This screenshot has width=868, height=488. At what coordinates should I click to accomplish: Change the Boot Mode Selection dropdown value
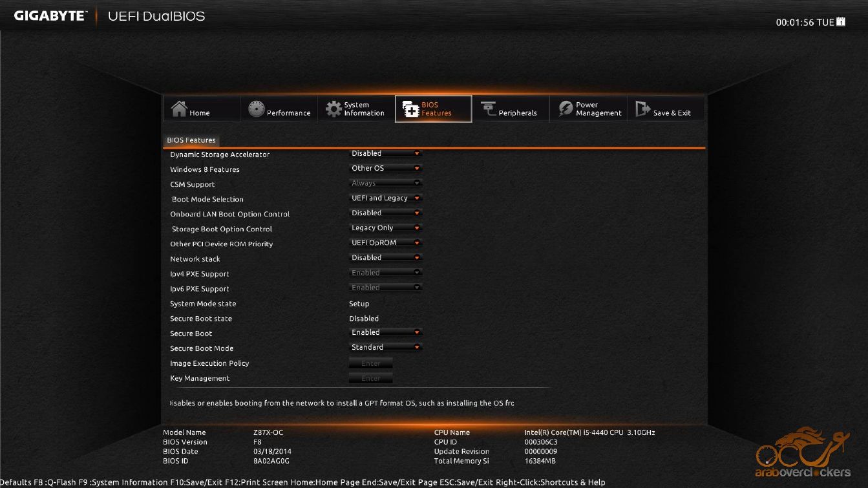pos(386,198)
